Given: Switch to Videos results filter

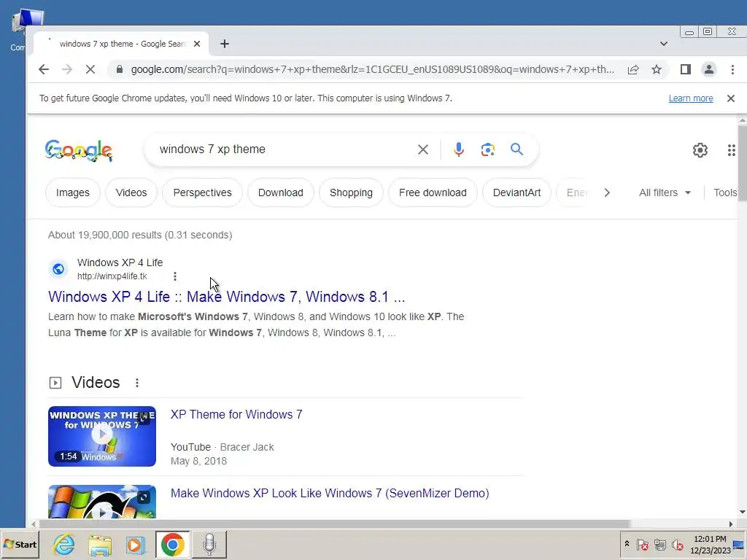Looking at the screenshot, I should tap(131, 192).
